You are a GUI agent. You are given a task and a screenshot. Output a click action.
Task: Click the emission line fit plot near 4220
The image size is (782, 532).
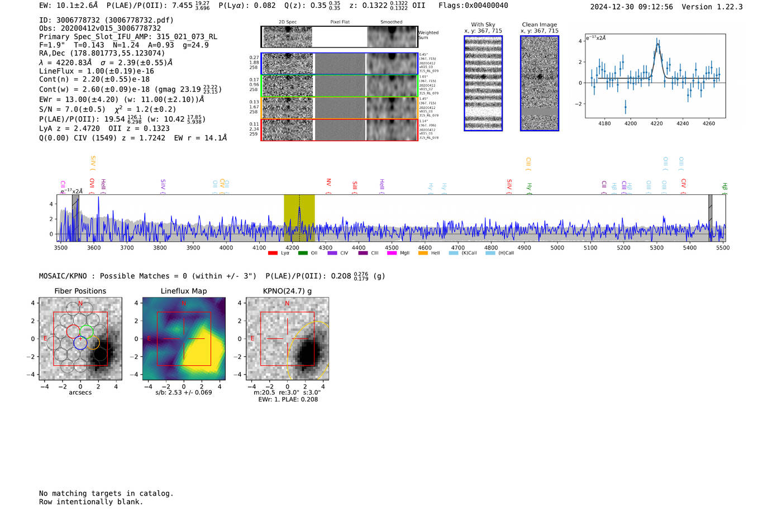click(655, 76)
